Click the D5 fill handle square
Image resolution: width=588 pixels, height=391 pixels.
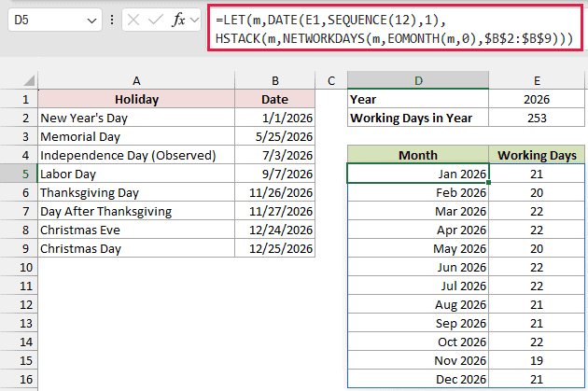[x=489, y=183]
